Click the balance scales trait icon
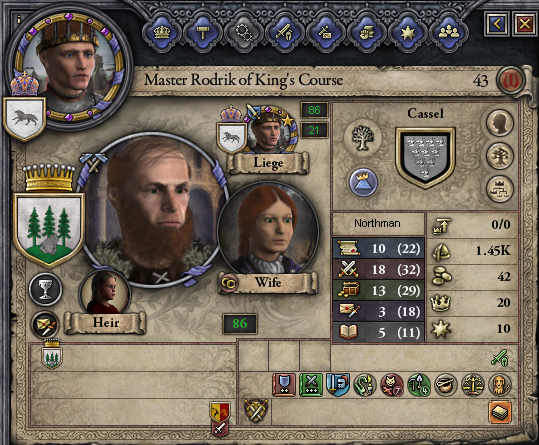The width and height of the screenshot is (539, 445). 473,385
